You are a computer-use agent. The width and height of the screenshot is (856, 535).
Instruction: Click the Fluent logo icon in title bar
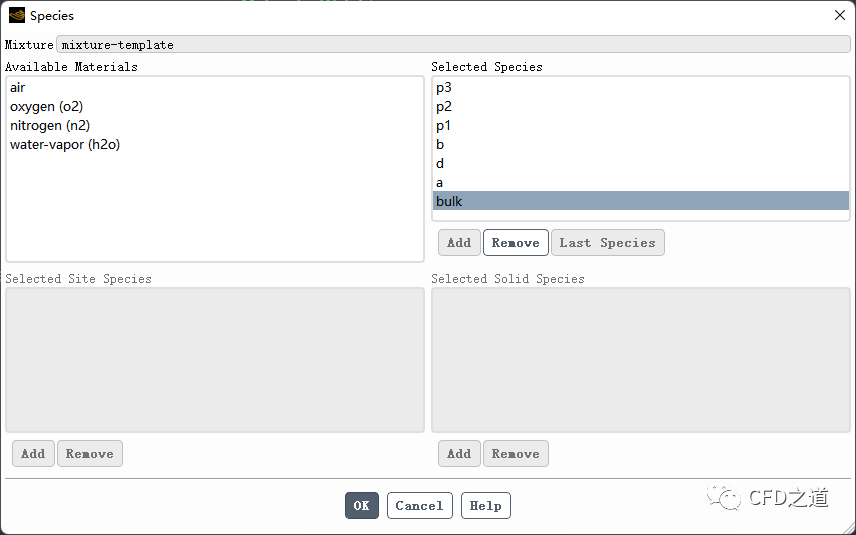click(x=16, y=15)
